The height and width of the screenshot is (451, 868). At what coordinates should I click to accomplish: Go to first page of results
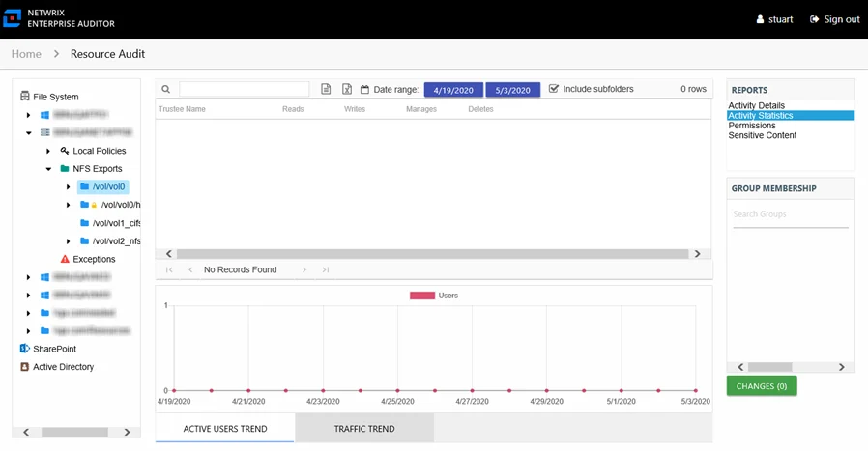tap(169, 269)
